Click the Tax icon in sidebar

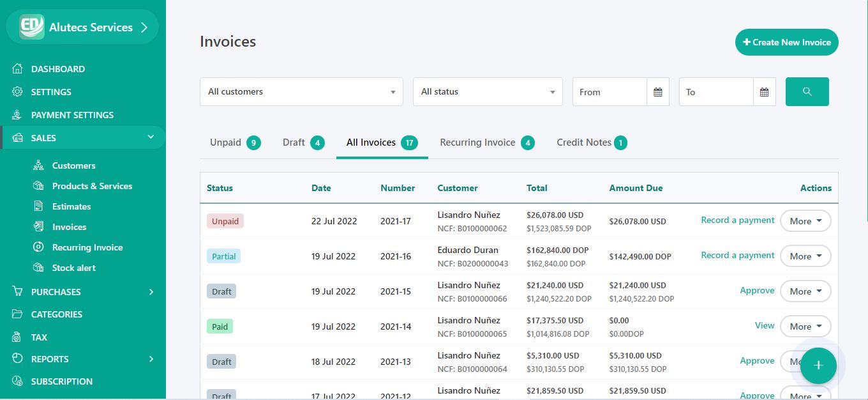point(18,337)
